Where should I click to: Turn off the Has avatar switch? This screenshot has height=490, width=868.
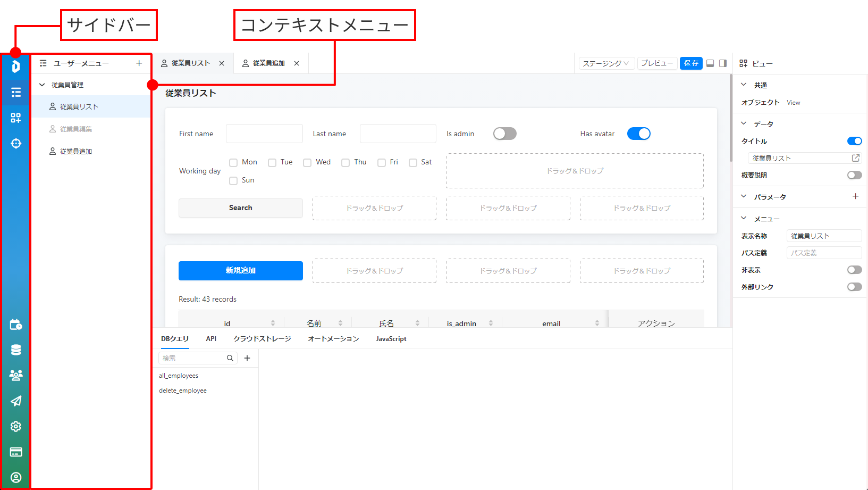pyautogui.click(x=638, y=134)
